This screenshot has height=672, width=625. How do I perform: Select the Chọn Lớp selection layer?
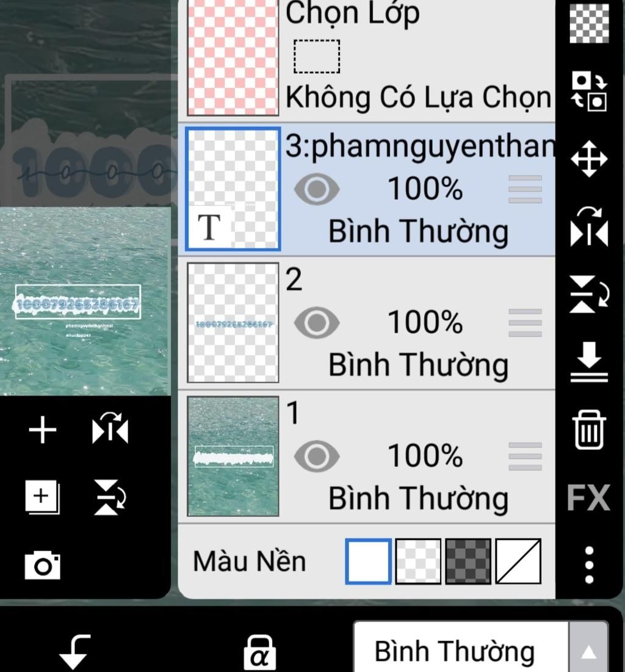coord(366,58)
